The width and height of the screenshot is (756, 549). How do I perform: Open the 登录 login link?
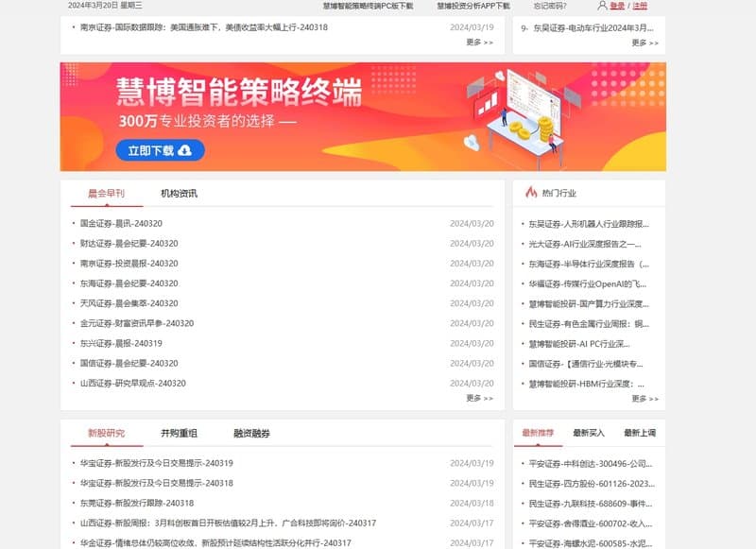click(617, 6)
